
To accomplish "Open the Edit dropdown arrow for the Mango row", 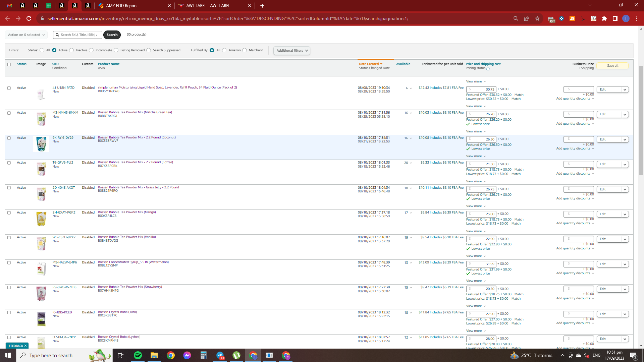I will click(625, 214).
